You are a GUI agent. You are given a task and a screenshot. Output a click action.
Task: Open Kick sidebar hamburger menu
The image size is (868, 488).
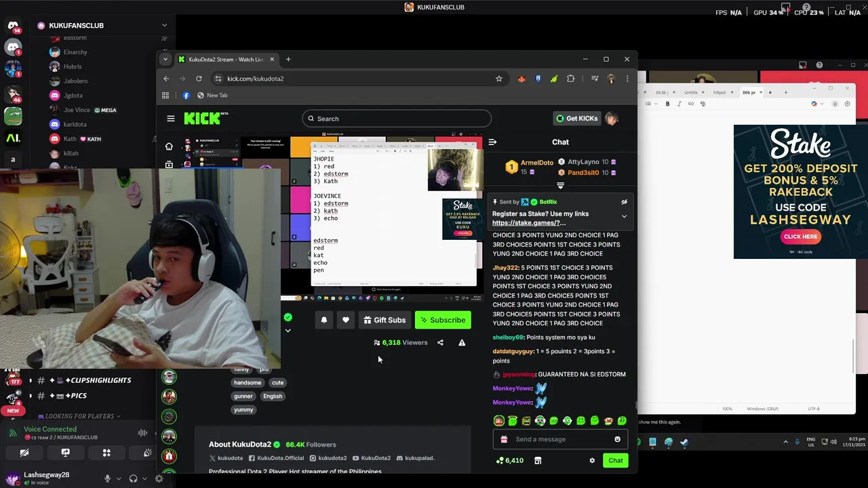click(171, 119)
